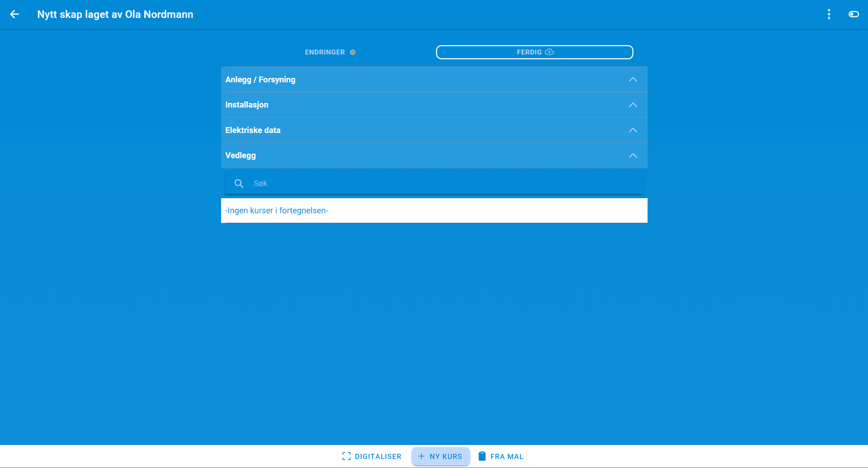Collapse Anlegg / Forsyning chevron
This screenshot has height=468, width=868.
tap(633, 80)
